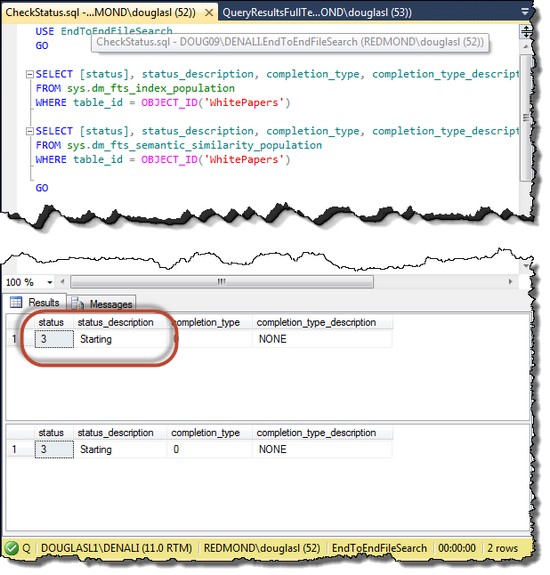The height and width of the screenshot is (575, 550).
Task: Click the 2 rows count in status bar
Action: pos(502,548)
